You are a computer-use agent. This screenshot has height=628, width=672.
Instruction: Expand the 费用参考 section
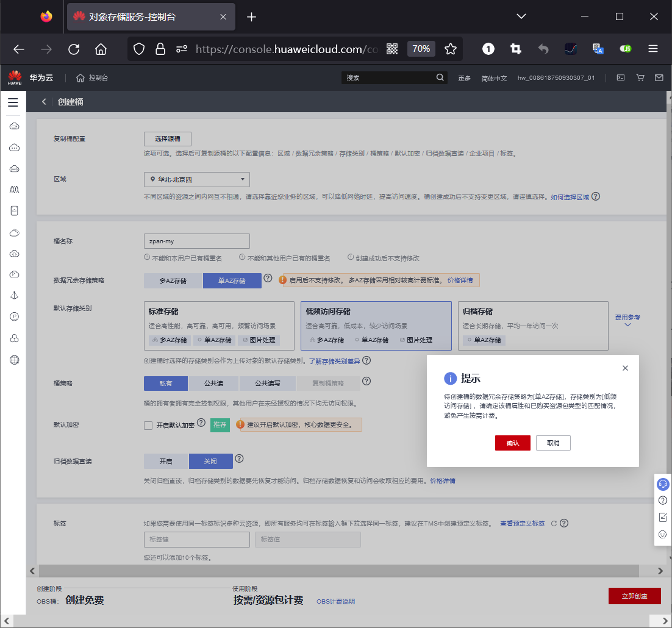click(627, 320)
